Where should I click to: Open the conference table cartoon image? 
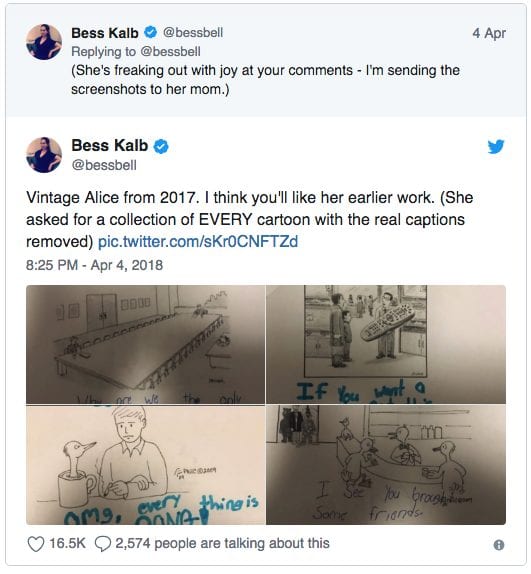pyautogui.click(x=145, y=344)
